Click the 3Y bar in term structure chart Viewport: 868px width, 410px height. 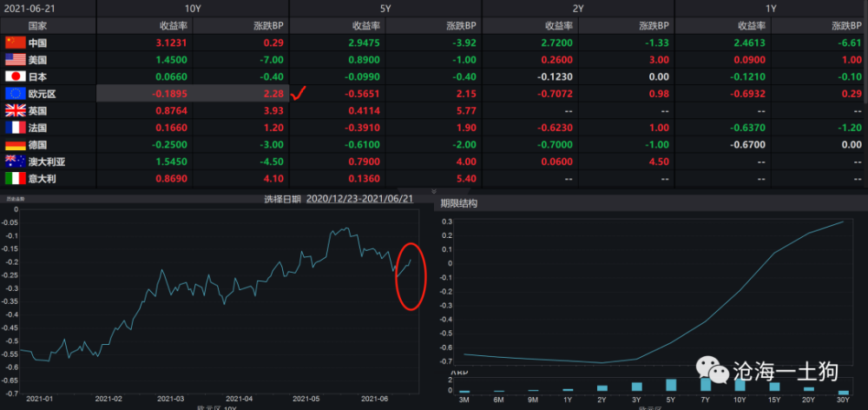[x=636, y=387]
